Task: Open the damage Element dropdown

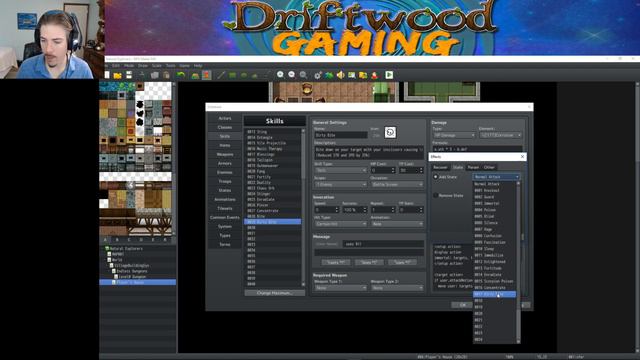Action: coord(500,135)
